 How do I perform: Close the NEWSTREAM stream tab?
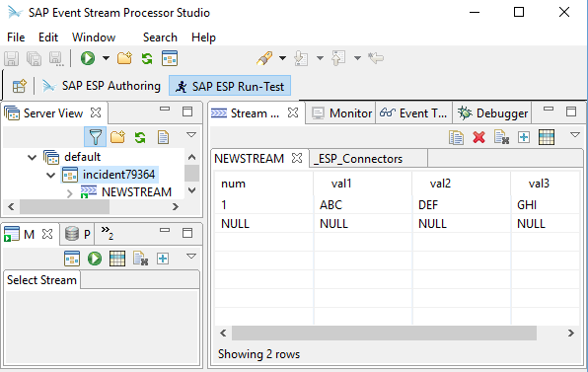click(297, 158)
